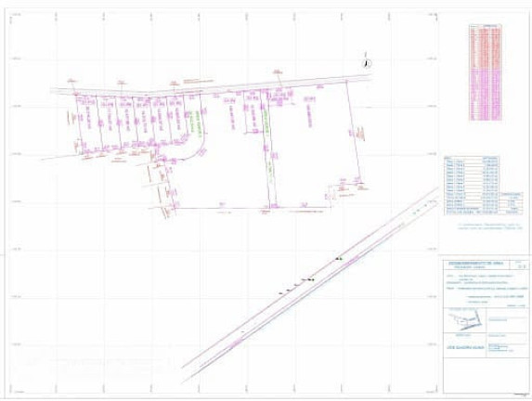Click the note text below the areas table

[489, 226]
